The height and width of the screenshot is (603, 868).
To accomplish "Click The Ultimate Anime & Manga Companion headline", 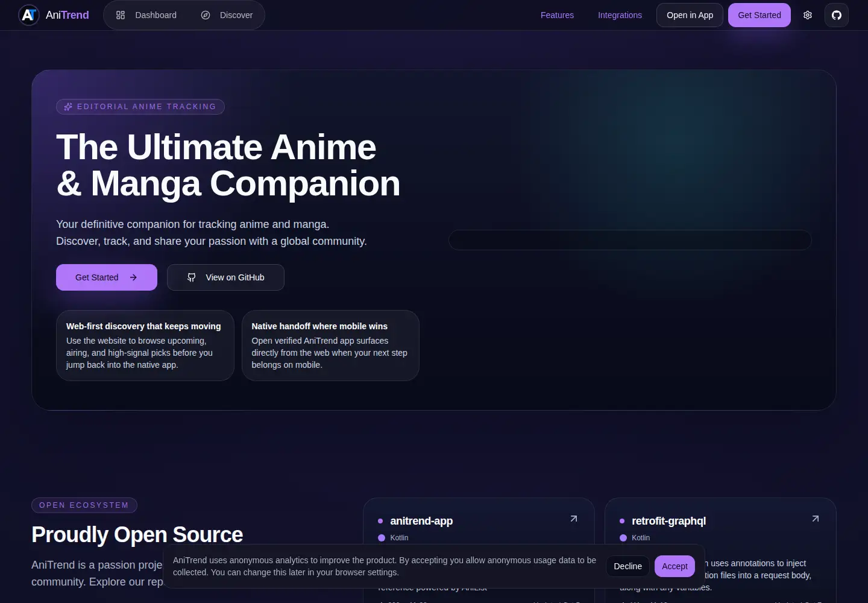I will 228,165.
